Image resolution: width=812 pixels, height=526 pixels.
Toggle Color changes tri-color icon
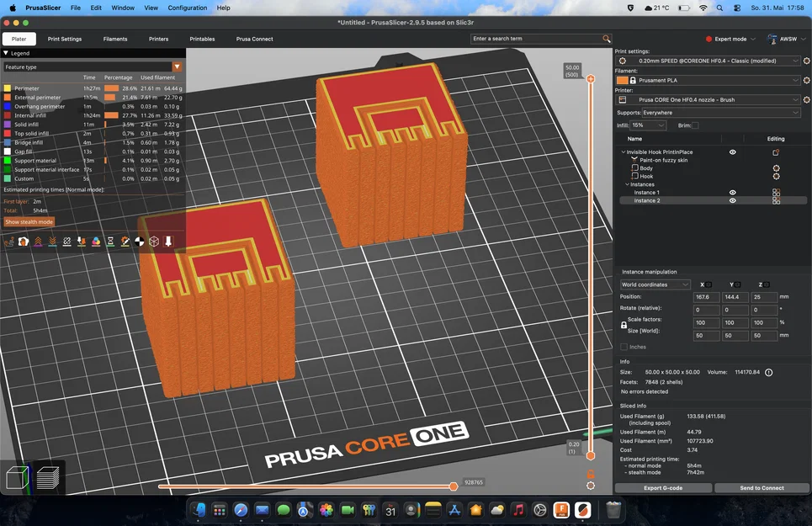tap(96, 242)
